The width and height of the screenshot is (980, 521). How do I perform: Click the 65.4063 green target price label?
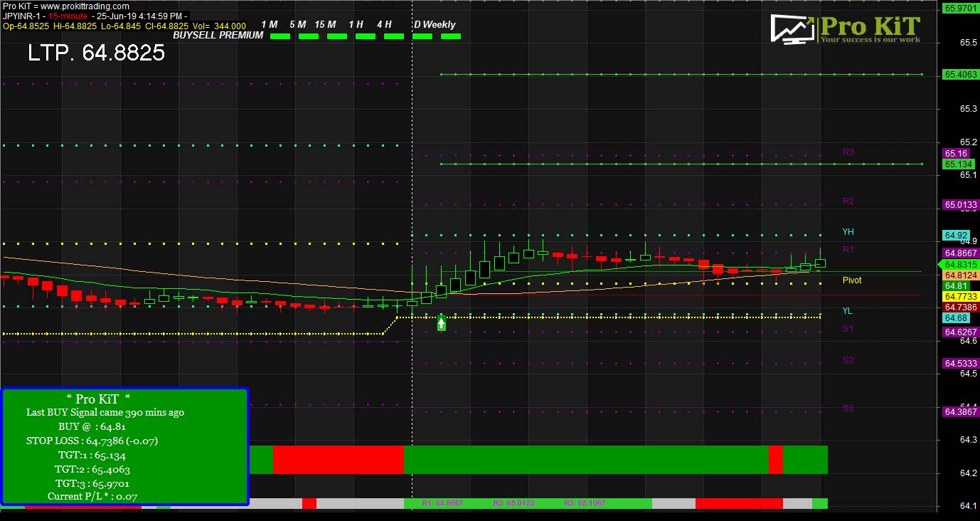pos(957,73)
